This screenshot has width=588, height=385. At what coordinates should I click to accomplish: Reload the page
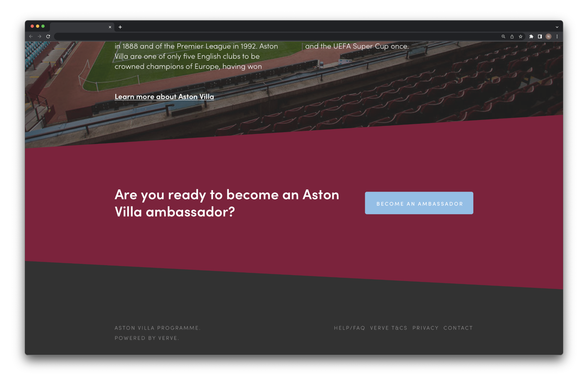coord(48,37)
